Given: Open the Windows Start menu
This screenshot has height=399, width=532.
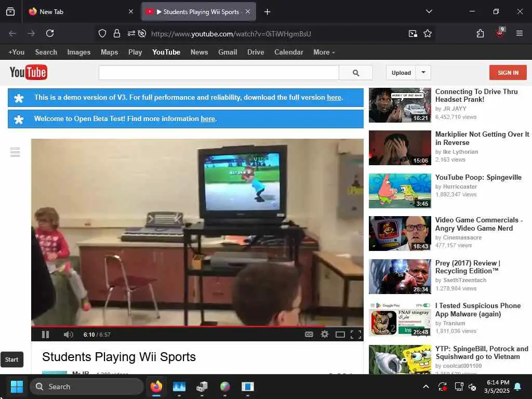Looking at the screenshot, I should (x=17, y=387).
